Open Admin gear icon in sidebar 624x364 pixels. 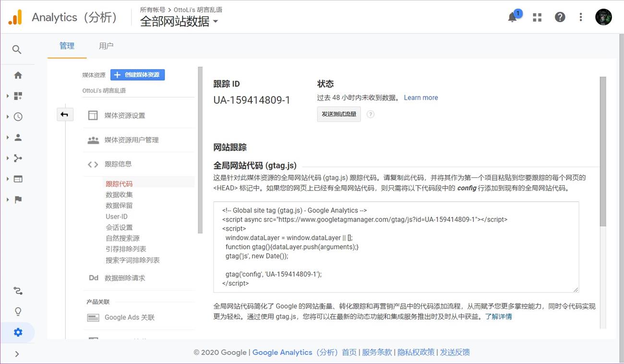18,332
